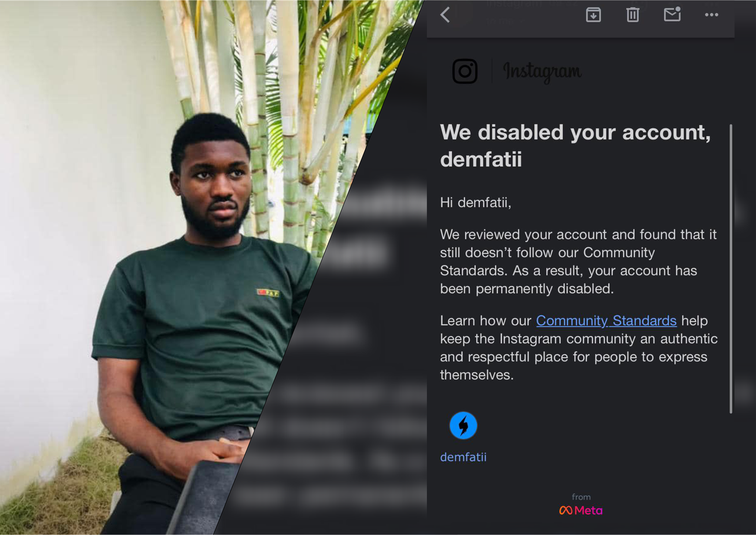Image resolution: width=756 pixels, height=535 pixels.
Task: Click the Instagram camera logo
Action: [x=465, y=70]
